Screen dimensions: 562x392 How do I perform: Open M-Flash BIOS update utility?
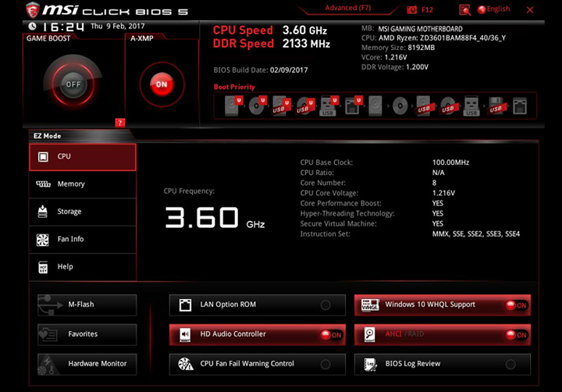point(87,305)
